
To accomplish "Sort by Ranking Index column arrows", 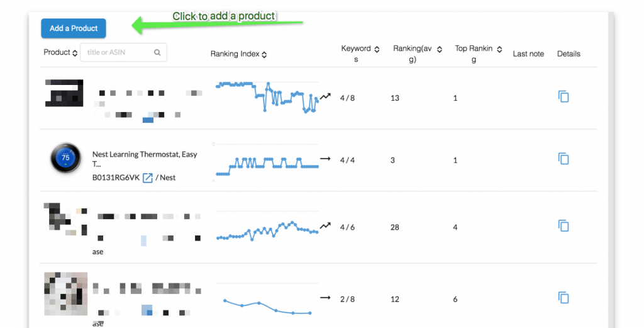I will point(265,54).
